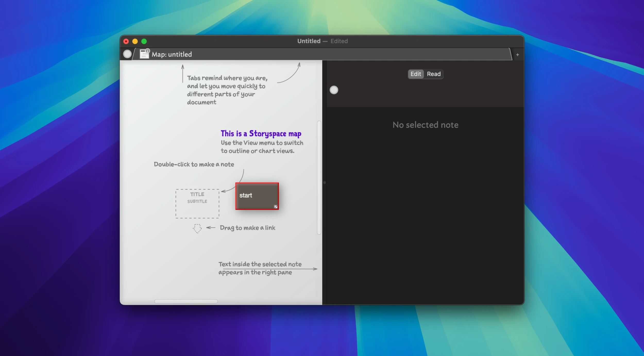Click the map's vertical scrollbar

click(319, 177)
